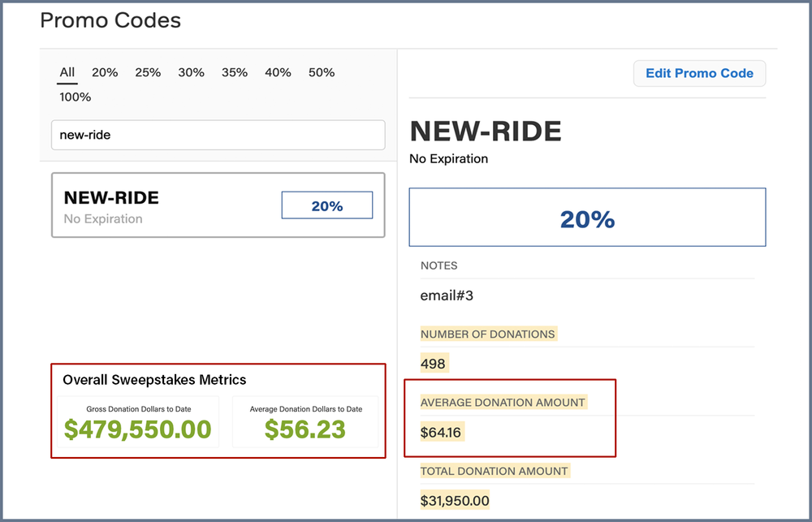
Task: Open the 50% promo filter
Action: (321, 72)
